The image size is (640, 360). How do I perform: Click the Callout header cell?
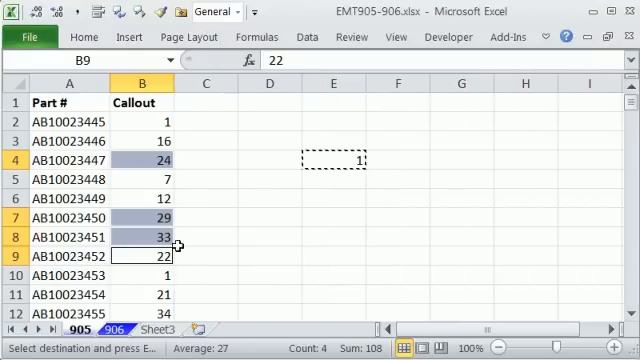[142, 103]
